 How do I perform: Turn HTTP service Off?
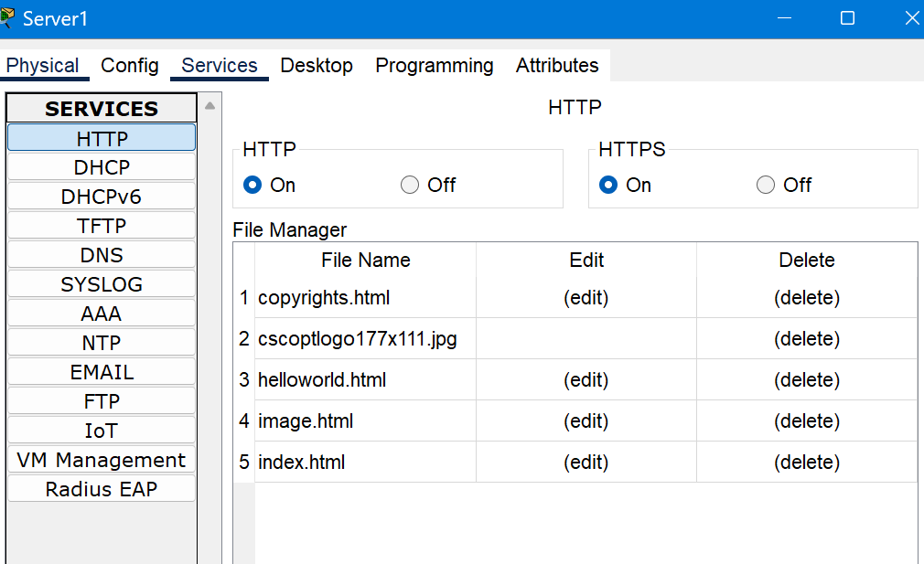410,185
